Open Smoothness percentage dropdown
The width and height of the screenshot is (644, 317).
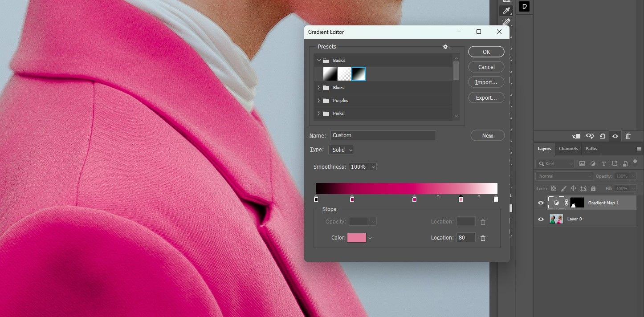click(373, 167)
